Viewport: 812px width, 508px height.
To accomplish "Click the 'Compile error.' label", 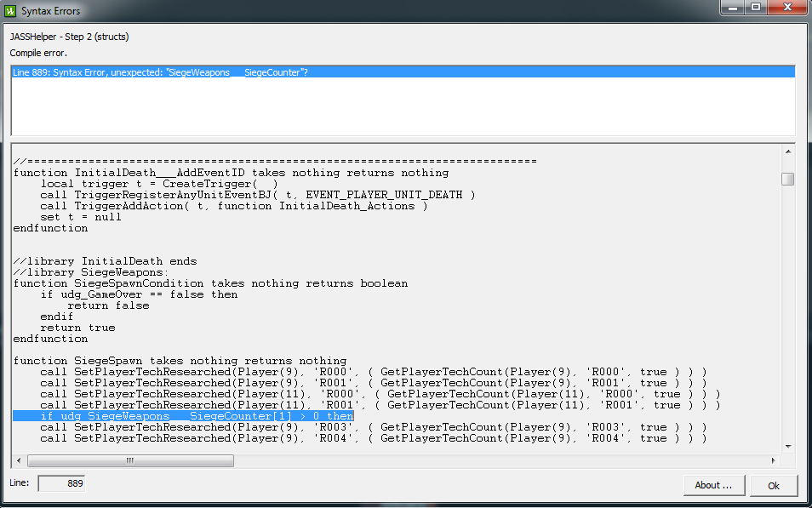I will (x=38, y=53).
